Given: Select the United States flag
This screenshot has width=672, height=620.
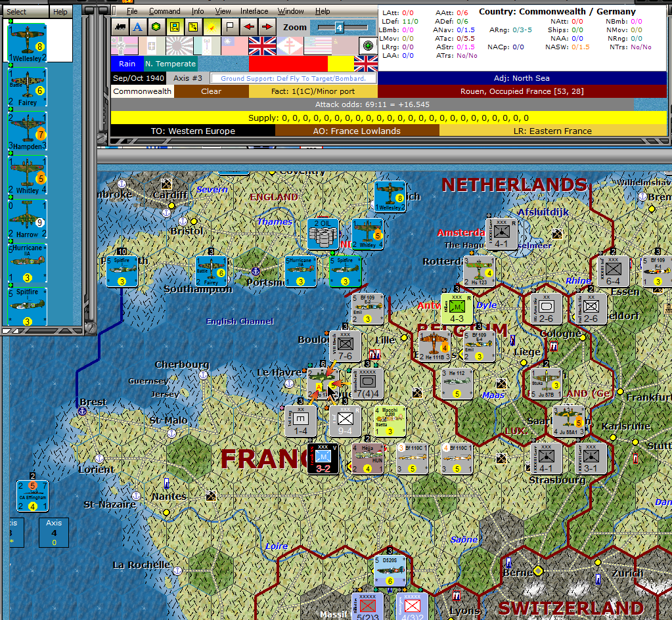Looking at the screenshot, I should tap(317, 46).
